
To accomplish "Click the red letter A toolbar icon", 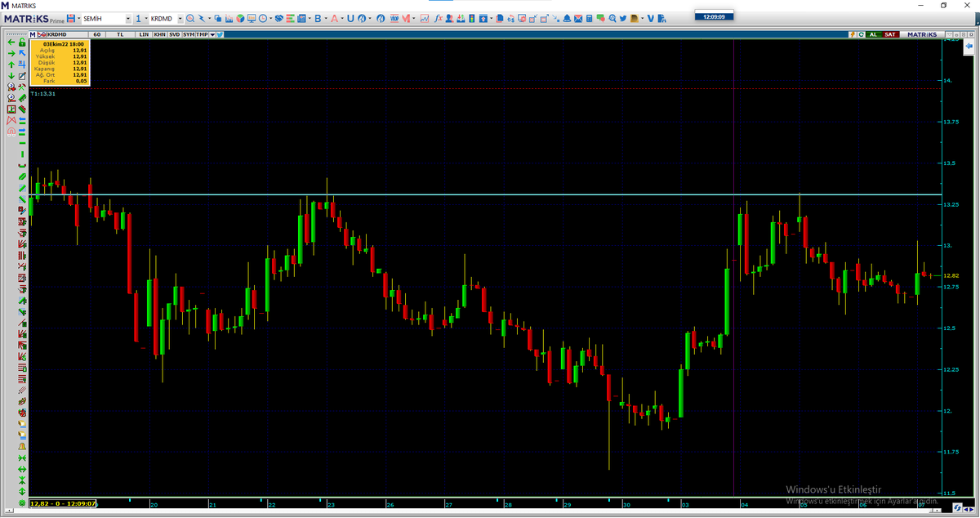I will point(334,18).
